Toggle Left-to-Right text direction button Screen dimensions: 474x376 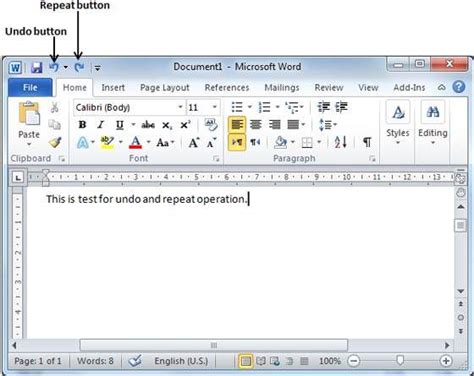click(237, 142)
